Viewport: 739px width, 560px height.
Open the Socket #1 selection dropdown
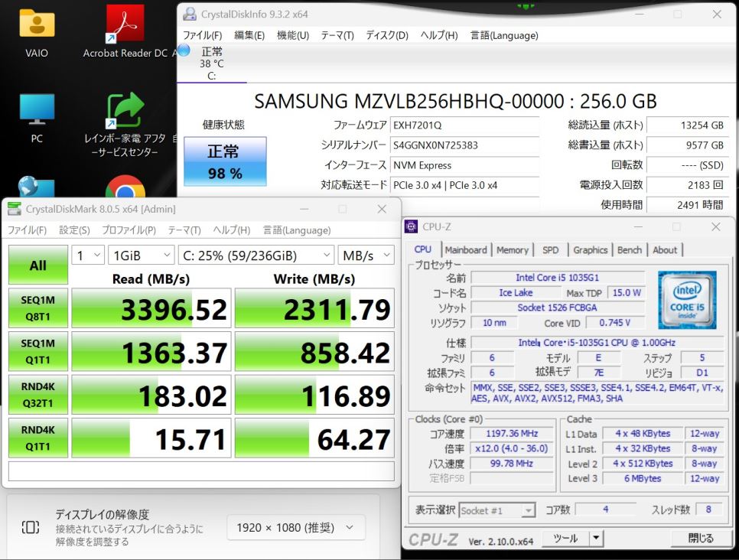[496, 510]
